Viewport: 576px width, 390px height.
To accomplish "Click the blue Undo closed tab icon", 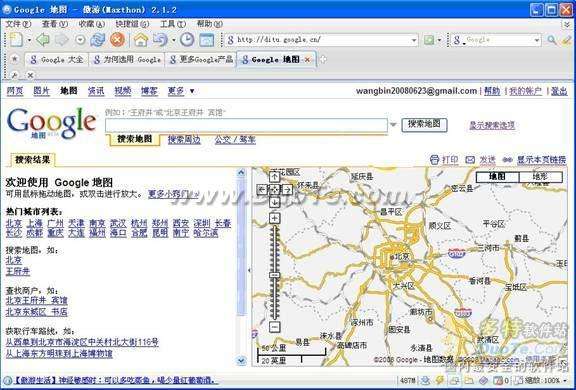I will tap(160, 40).
